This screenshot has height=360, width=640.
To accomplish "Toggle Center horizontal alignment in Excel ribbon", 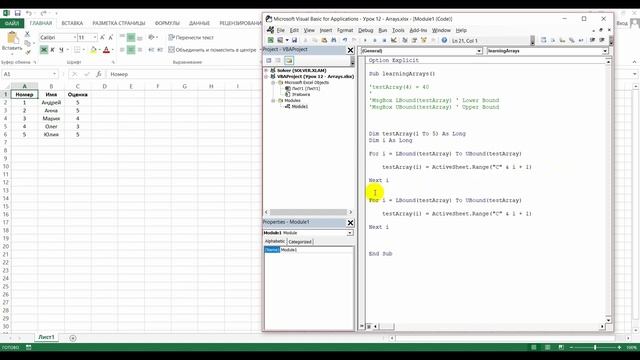I will pos(131,50).
